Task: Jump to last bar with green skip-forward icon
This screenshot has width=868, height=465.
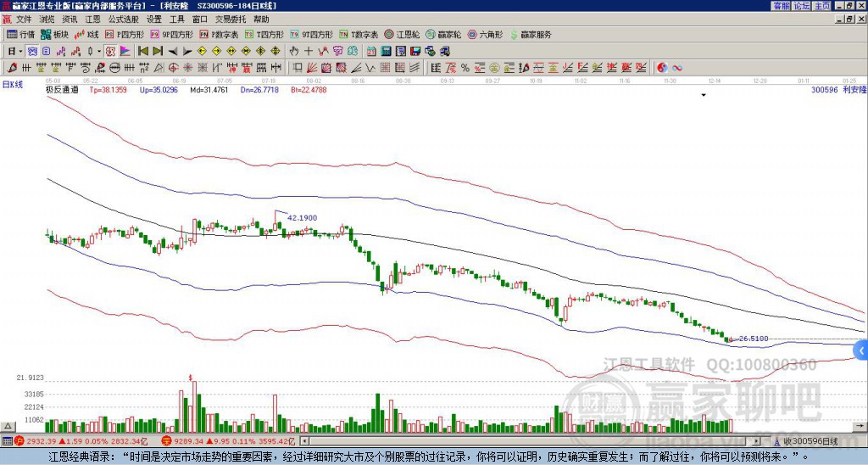Action: coord(158,52)
